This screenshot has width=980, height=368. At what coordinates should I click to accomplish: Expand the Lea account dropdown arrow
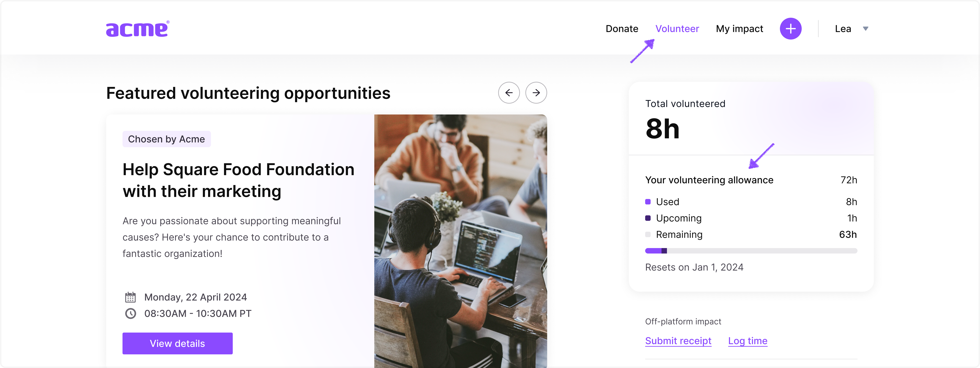click(865, 29)
